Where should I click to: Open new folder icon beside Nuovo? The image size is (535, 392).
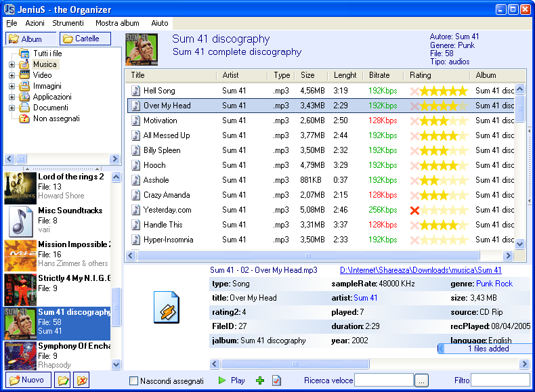(62, 380)
